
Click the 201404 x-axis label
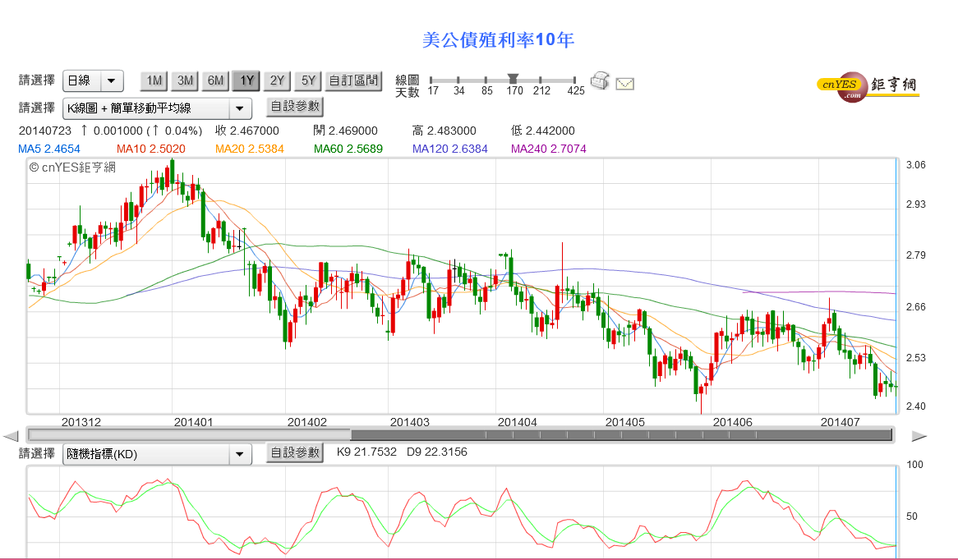coord(518,422)
